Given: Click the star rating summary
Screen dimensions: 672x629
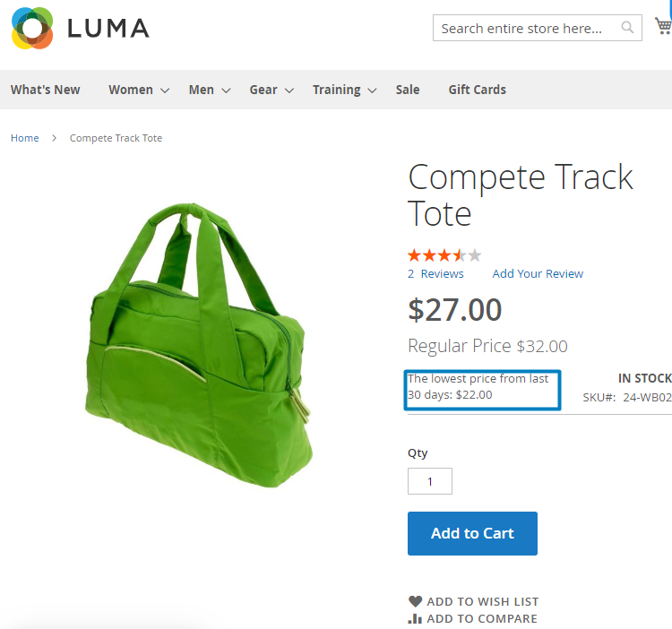Looking at the screenshot, I should coord(444,255).
